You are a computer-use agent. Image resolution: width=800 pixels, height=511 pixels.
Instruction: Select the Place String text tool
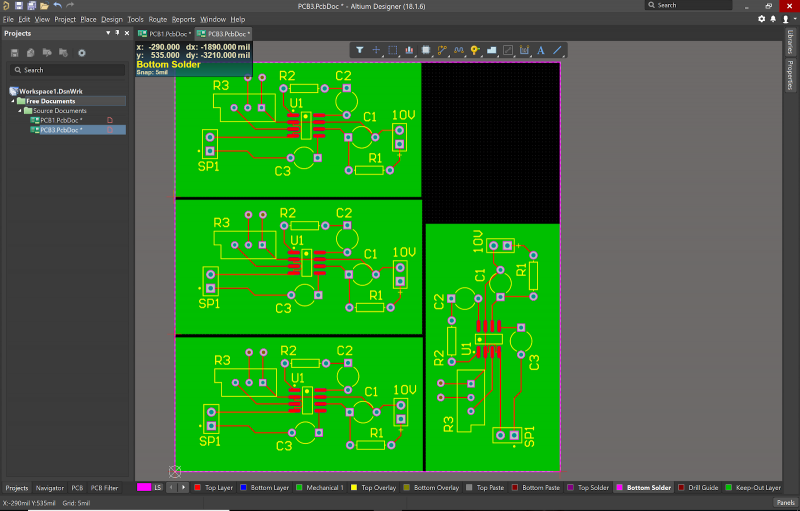tap(541, 50)
